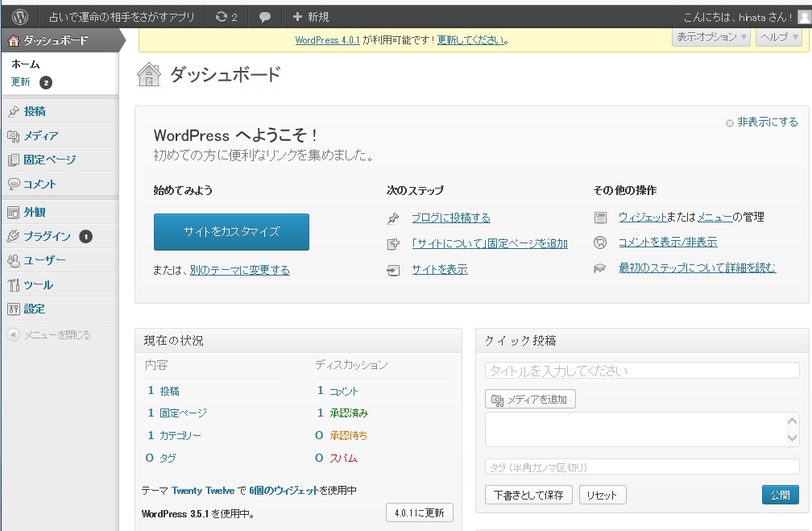Click the appearance icon beside 外観 in sidebar
This screenshot has height=531, width=812.
(x=14, y=213)
